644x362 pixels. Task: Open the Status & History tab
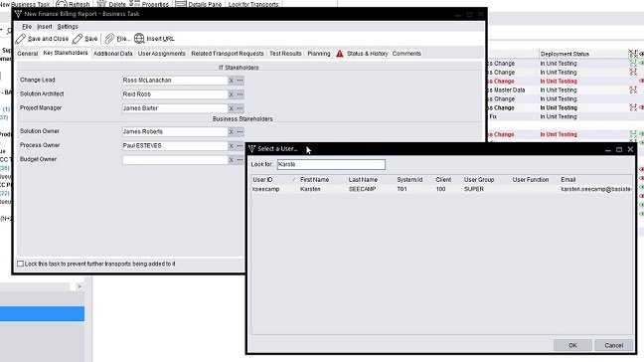[362, 54]
